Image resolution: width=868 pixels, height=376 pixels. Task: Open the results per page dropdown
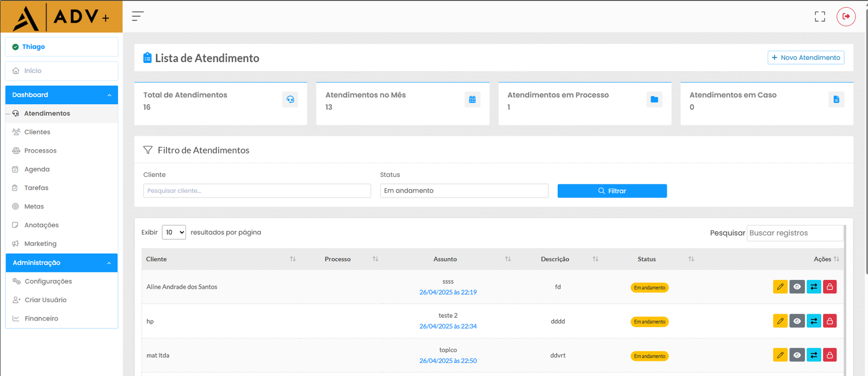coord(174,232)
